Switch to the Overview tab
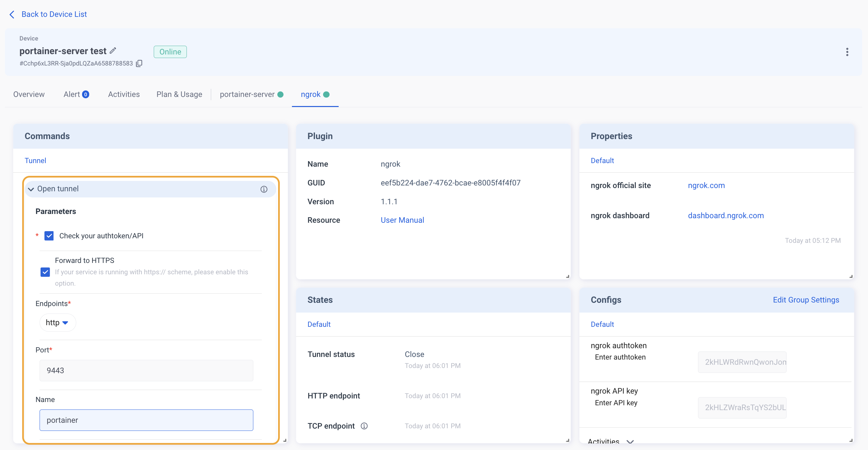Image resolution: width=868 pixels, height=450 pixels. pyautogui.click(x=29, y=95)
